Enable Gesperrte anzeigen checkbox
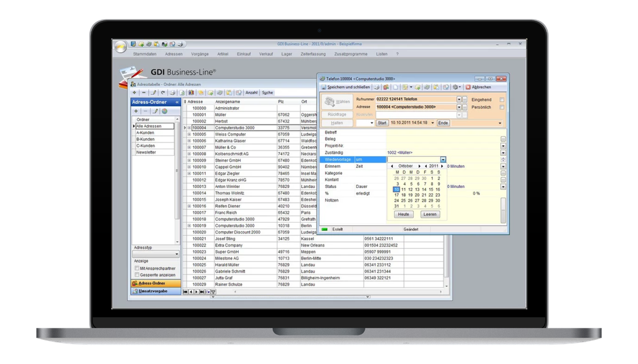Viewport: 638px width, 364px height. [x=136, y=274]
